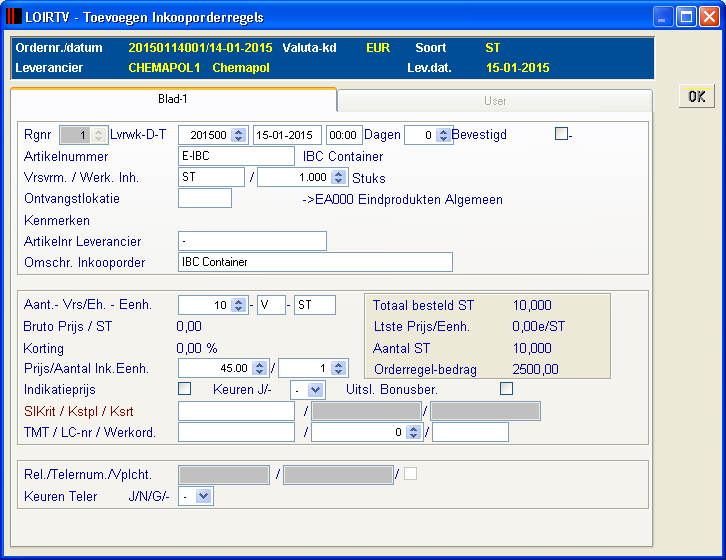Viewport: 726px width, 560px height.
Task: Click the SlKrit input field
Action: [236, 411]
